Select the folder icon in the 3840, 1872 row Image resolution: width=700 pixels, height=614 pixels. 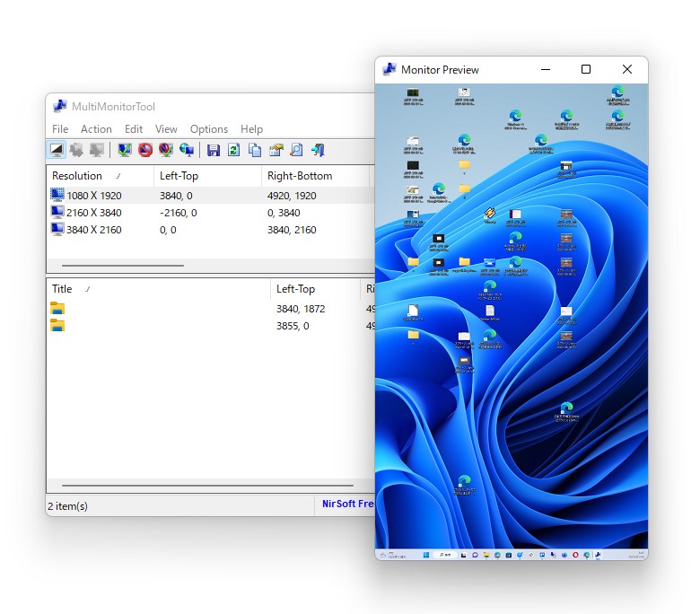tap(57, 308)
